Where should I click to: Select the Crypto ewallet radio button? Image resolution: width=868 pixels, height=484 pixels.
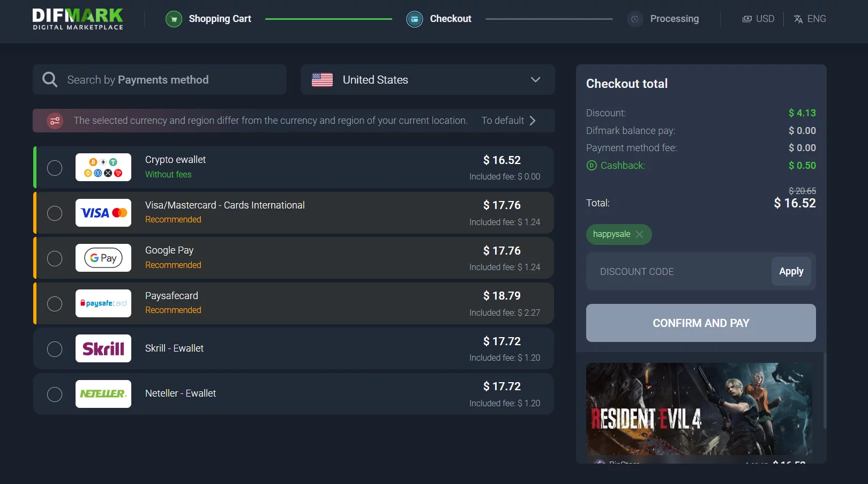pos(55,168)
